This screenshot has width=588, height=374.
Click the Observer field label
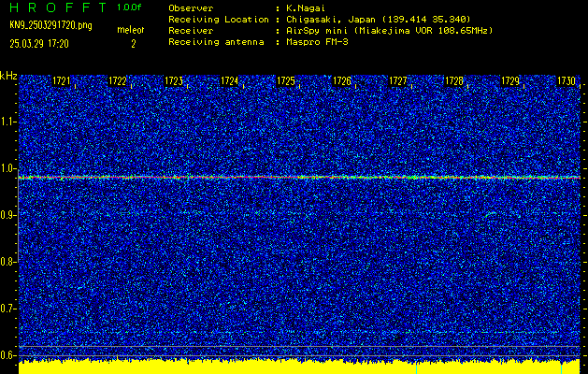(x=191, y=7)
